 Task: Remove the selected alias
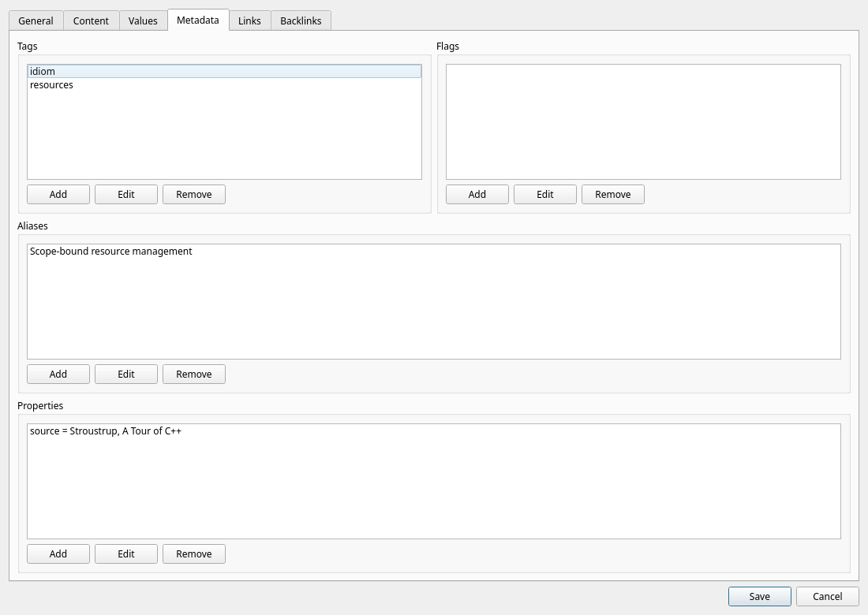[194, 374]
